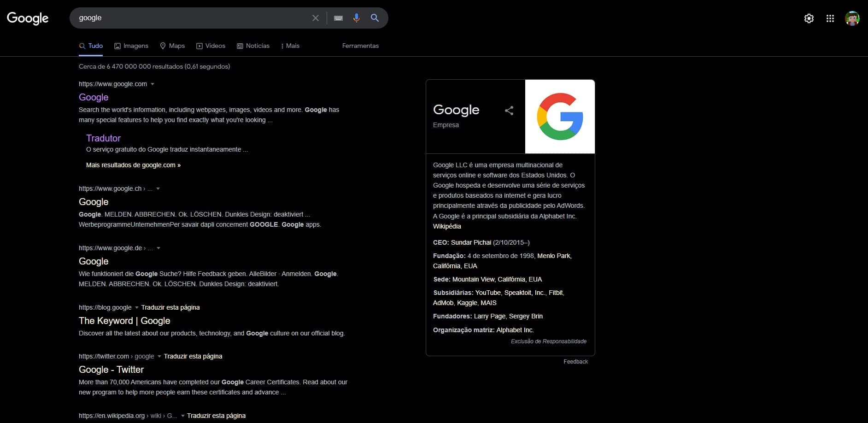Image resolution: width=868 pixels, height=423 pixels.
Task: Open The Keyword | Google result
Action: pyautogui.click(x=124, y=321)
